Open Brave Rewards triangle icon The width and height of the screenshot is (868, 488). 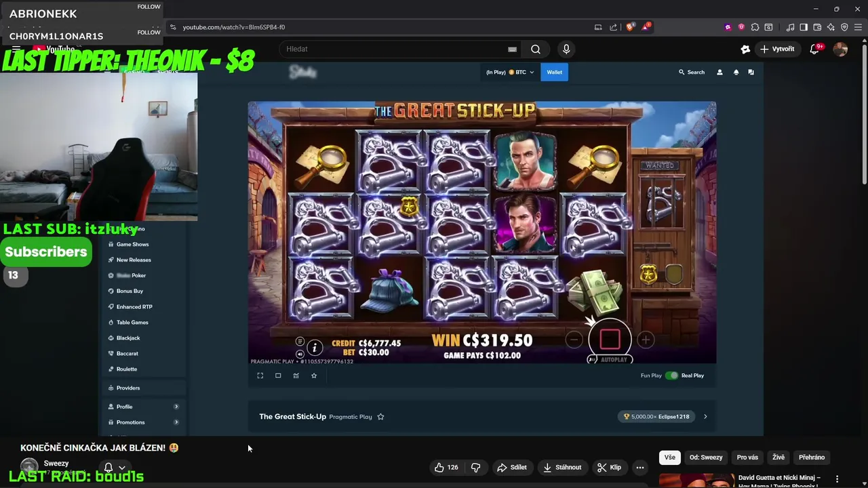click(x=646, y=27)
